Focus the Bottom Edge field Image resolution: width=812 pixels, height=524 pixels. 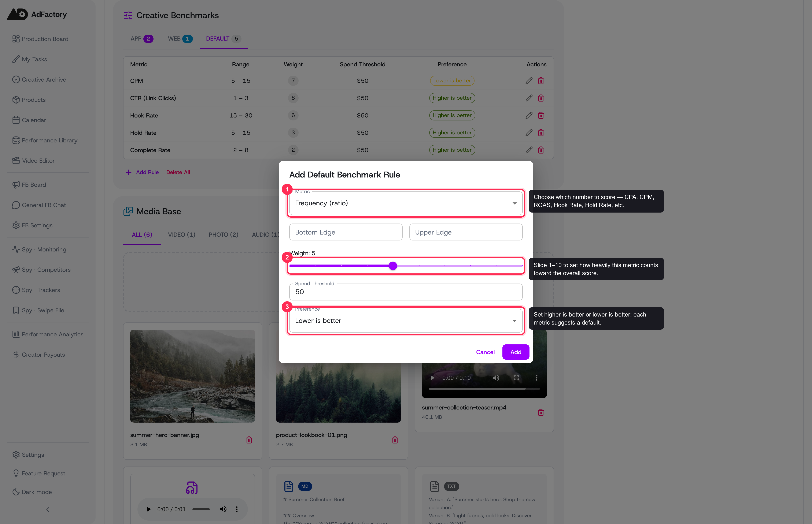pos(346,232)
